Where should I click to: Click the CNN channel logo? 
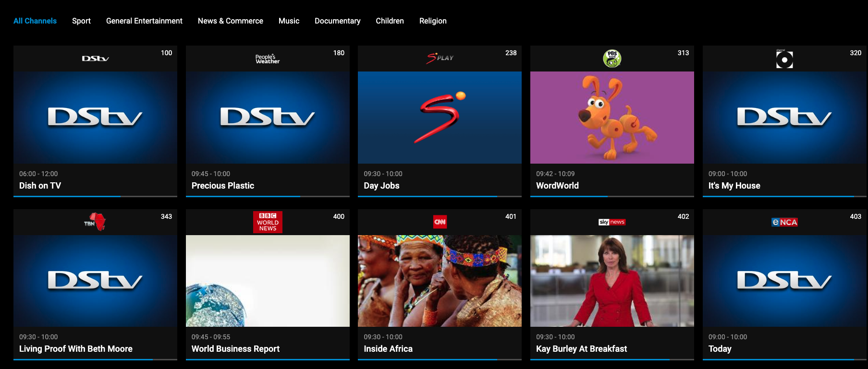coord(440,222)
